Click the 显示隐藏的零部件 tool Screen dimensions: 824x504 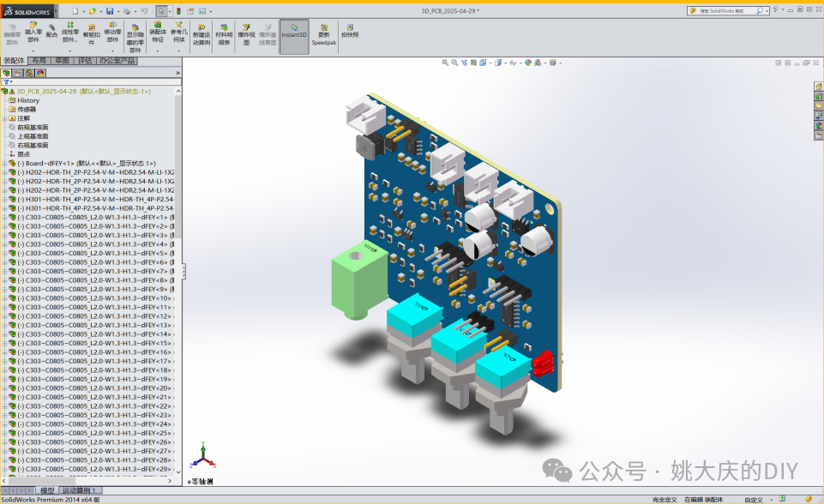(135, 38)
